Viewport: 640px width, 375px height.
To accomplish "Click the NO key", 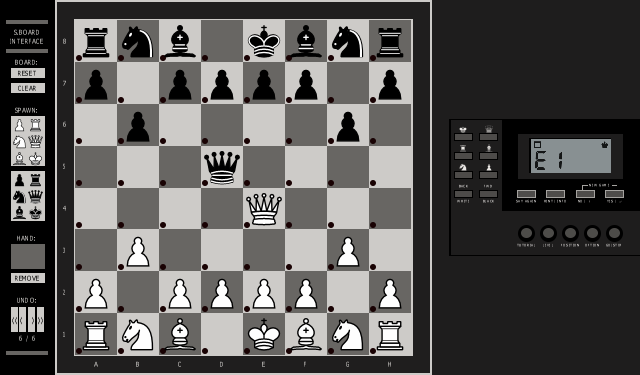I will [x=585, y=194].
